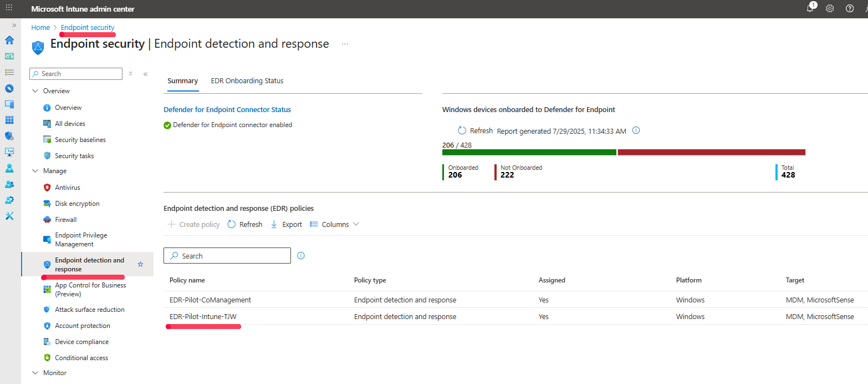Favorite Endpoint detection and response star
868x384 pixels.
(140, 265)
